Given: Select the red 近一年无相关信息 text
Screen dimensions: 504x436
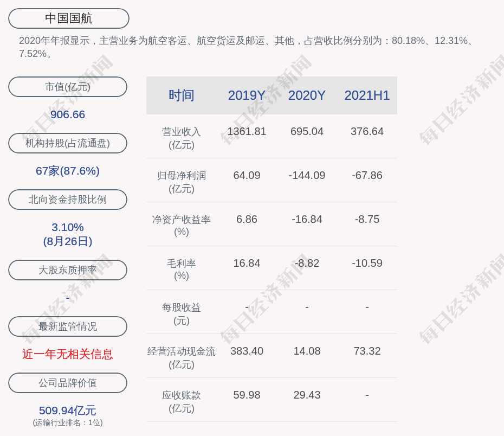Looking at the screenshot, I should [x=68, y=354].
